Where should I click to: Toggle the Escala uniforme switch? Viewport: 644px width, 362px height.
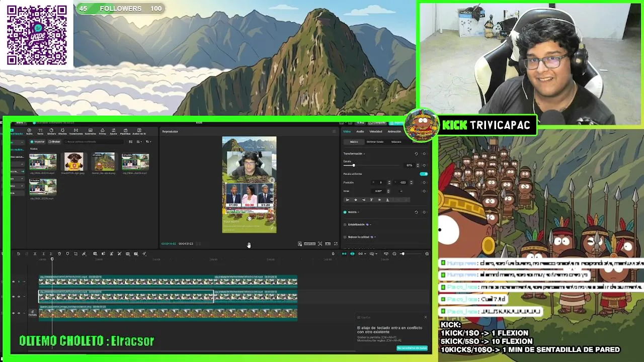pyautogui.click(x=424, y=174)
